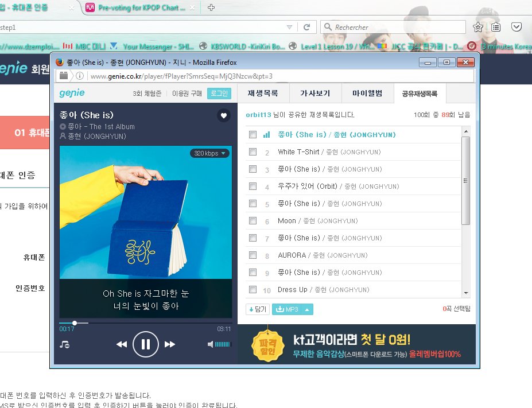
Task: Skip to the next track
Action: coord(170,344)
